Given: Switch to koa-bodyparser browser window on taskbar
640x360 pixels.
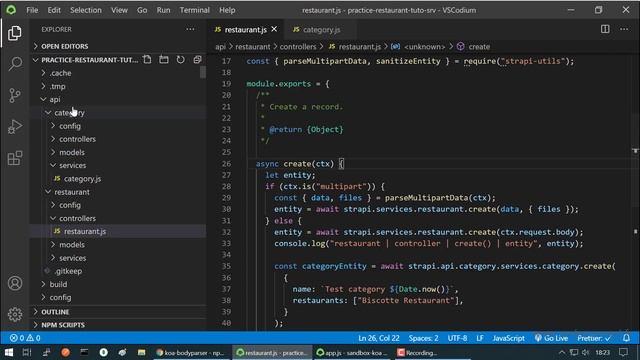Looking at the screenshot, I should tap(191, 352).
